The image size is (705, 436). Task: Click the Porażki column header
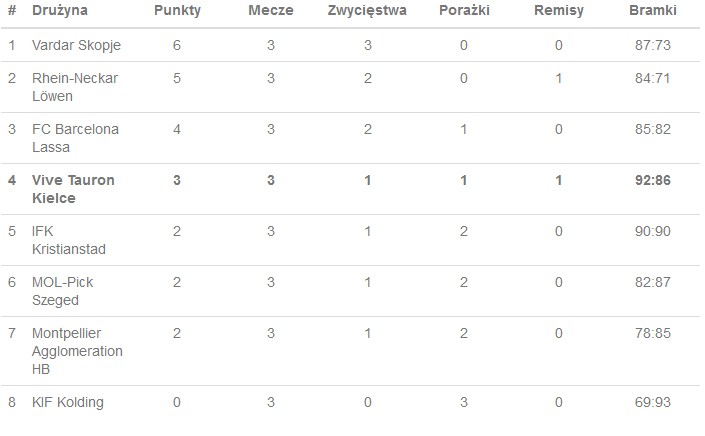464,10
